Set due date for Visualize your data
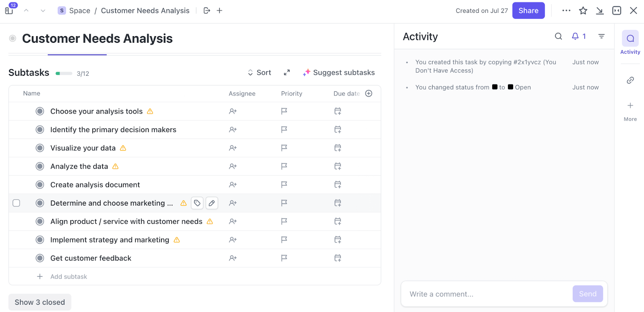The image size is (644, 312). pos(338,148)
